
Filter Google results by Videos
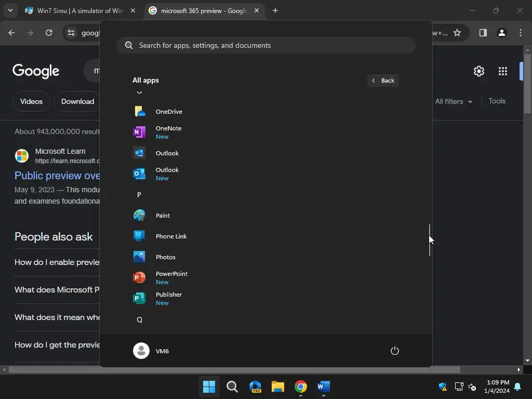coord(31,101)
